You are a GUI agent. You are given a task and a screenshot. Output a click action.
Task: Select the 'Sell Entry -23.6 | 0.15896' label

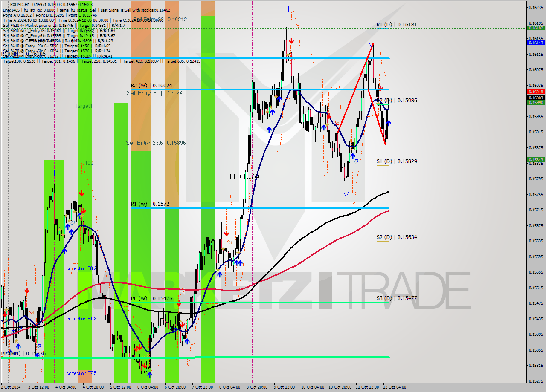[x=156, y=143]
